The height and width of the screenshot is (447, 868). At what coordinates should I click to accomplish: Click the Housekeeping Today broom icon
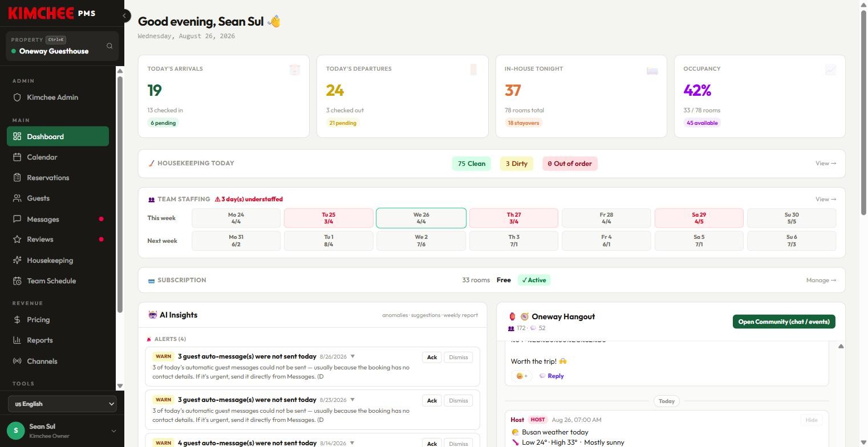pos(152,164)
